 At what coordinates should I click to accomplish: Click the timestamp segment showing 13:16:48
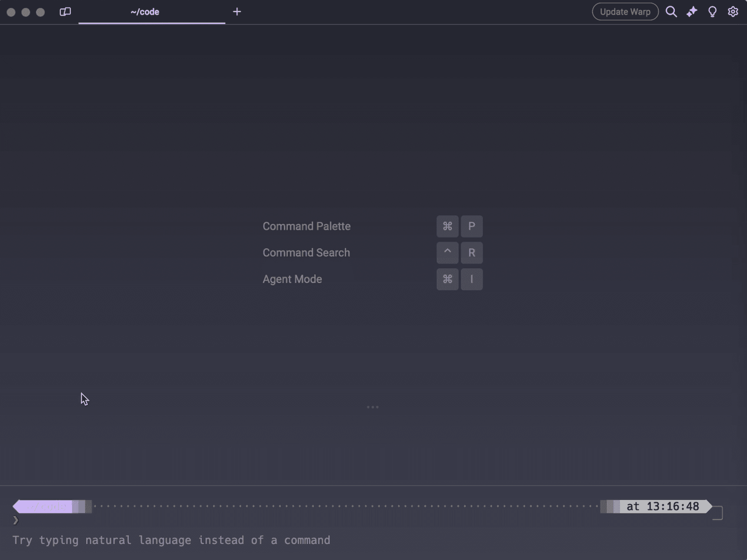(x=662, y=507)
